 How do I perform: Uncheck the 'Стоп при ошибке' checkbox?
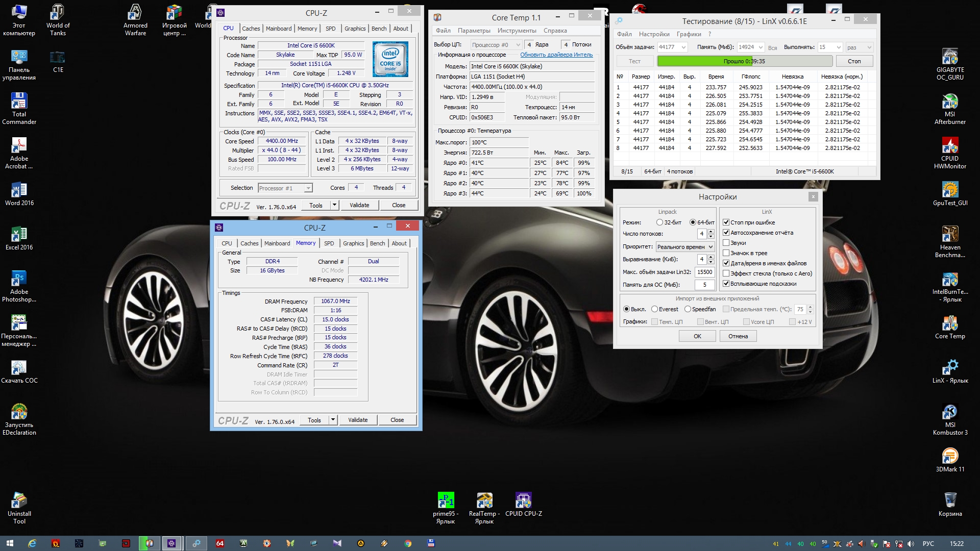[726, 222]
